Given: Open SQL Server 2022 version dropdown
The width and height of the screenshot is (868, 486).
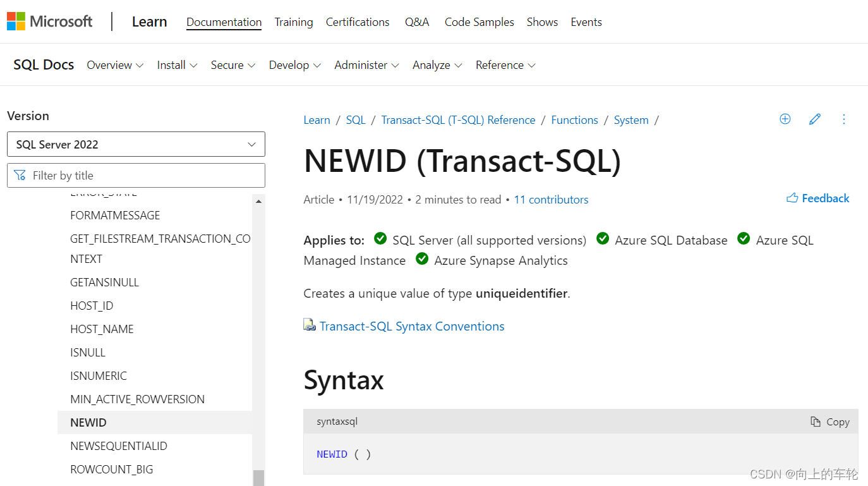Looking at the screenshot, I should click(136, 144).
